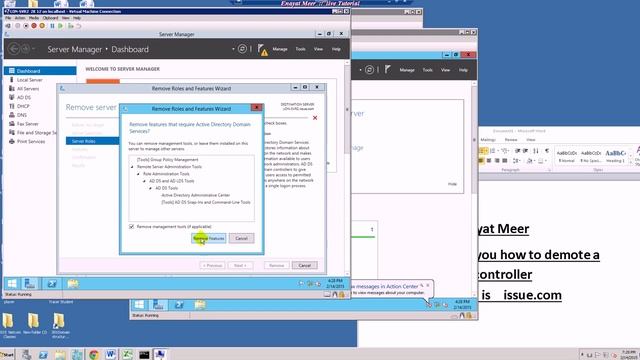Click the Server Manager forward arrow
Screen dimensions: 640x360
(25, 49)
